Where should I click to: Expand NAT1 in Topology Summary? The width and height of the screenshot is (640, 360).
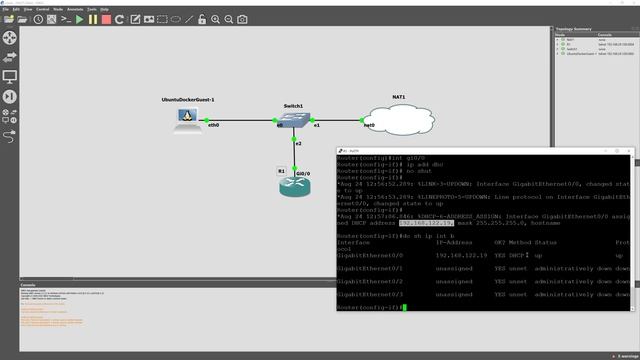tap(558, 40)
